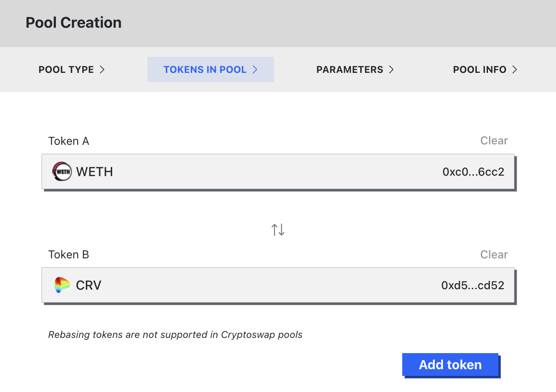Click the chevron beside PARAMETERS
The width and height of the screenshot is (556, 392).
click(391, 70)
